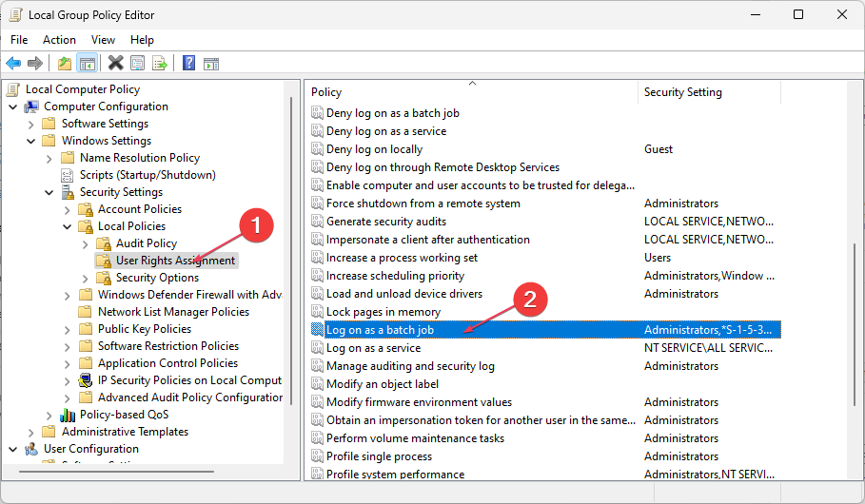Click the Up One Level folder icon
This screenshot has height=504, width=865.
tap(65, 64)
